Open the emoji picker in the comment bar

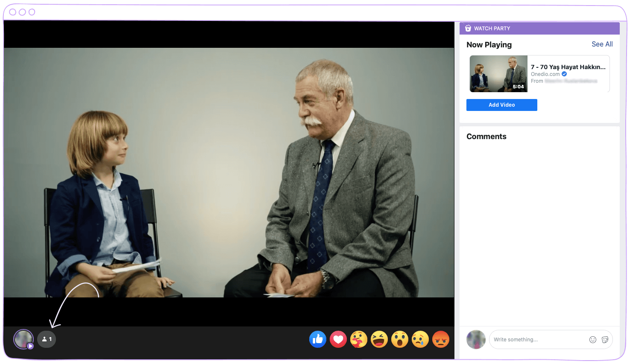tap(592, 339)
